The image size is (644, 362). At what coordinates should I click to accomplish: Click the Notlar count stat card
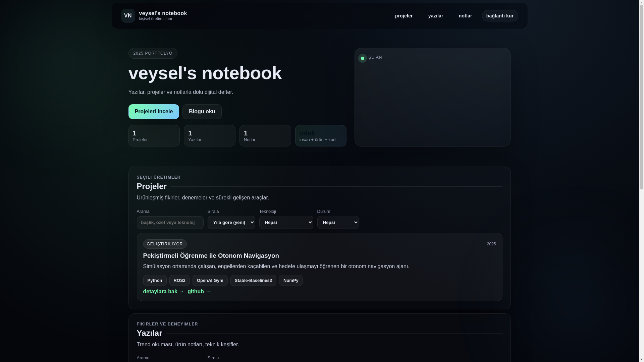point(265,136)
